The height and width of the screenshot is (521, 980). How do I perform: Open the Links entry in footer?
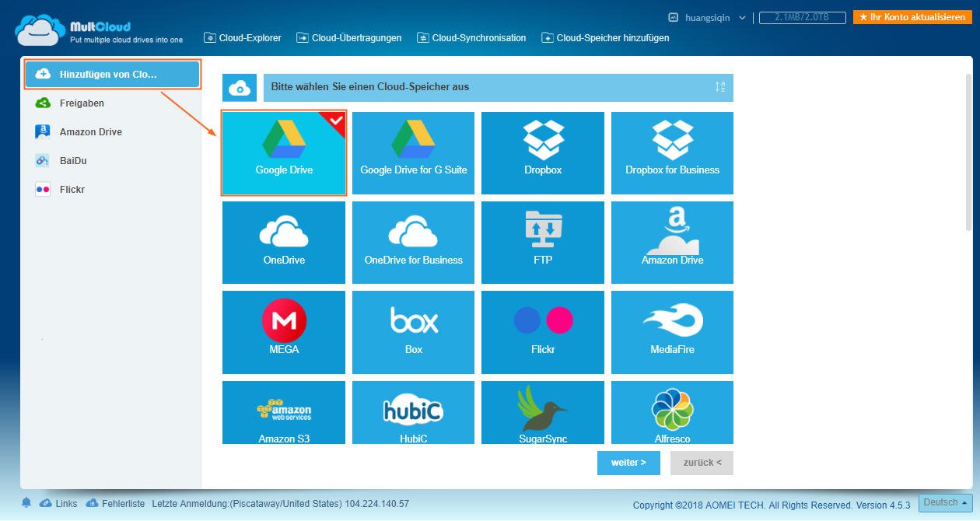tap(59, 504)
